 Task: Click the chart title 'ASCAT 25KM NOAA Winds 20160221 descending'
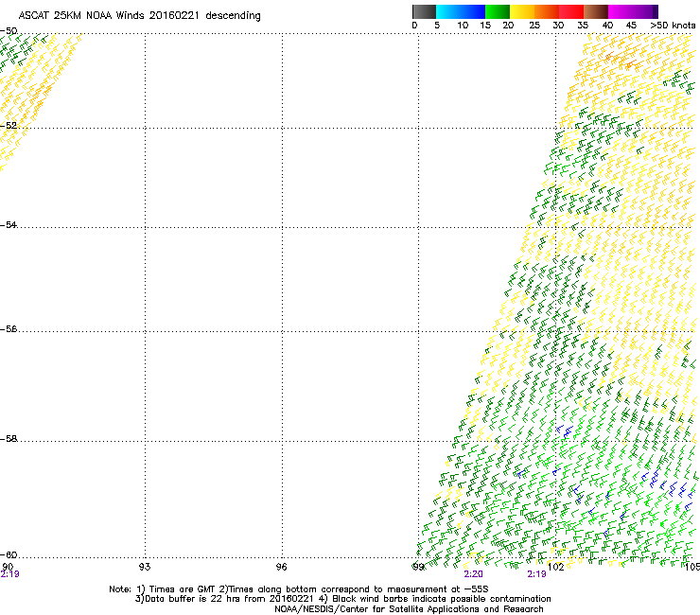[x=139, y=16]
